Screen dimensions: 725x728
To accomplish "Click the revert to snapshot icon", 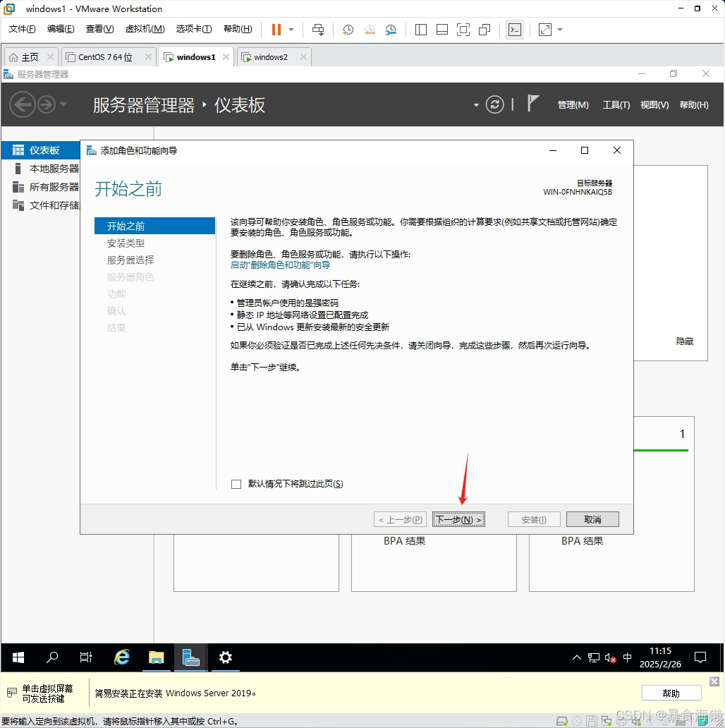I will (x=370, y=30).
